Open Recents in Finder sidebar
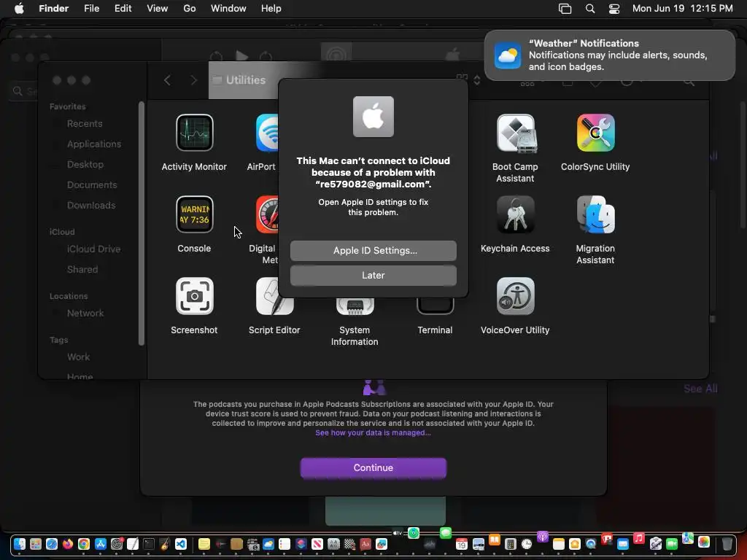This screenshot has width=747, height=560. [85, 123]
